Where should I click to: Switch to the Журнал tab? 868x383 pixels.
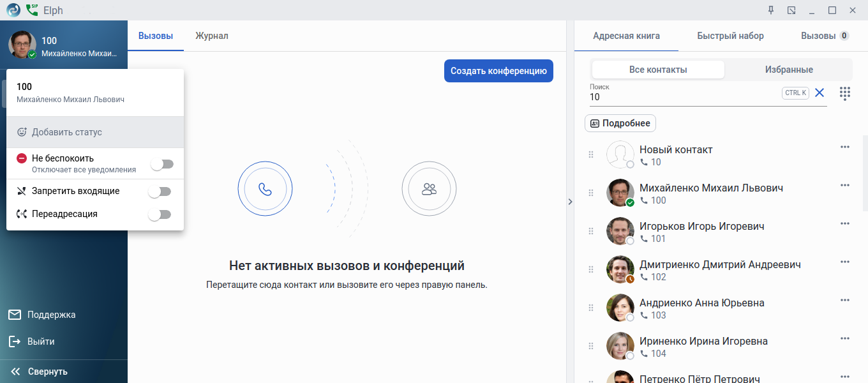point(212,36)
